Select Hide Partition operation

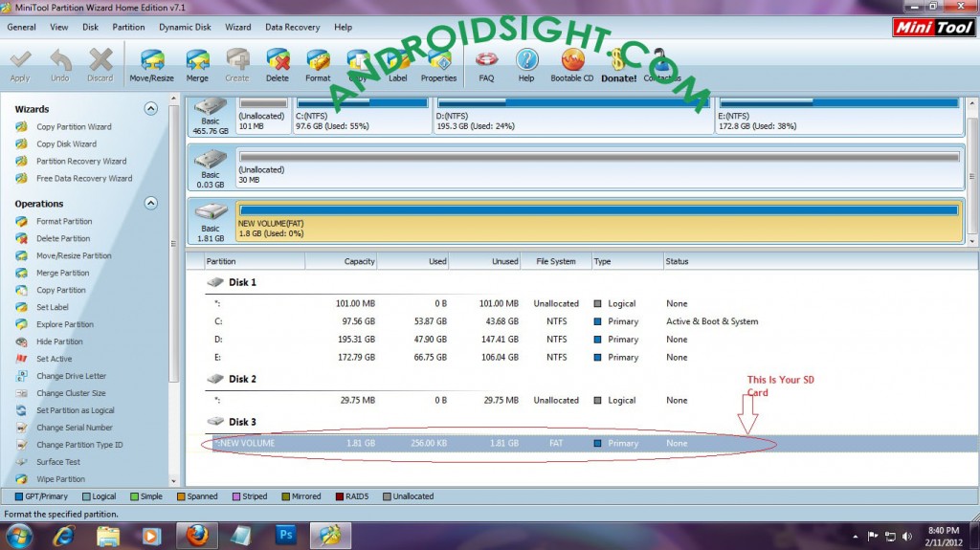pos(59,341)
